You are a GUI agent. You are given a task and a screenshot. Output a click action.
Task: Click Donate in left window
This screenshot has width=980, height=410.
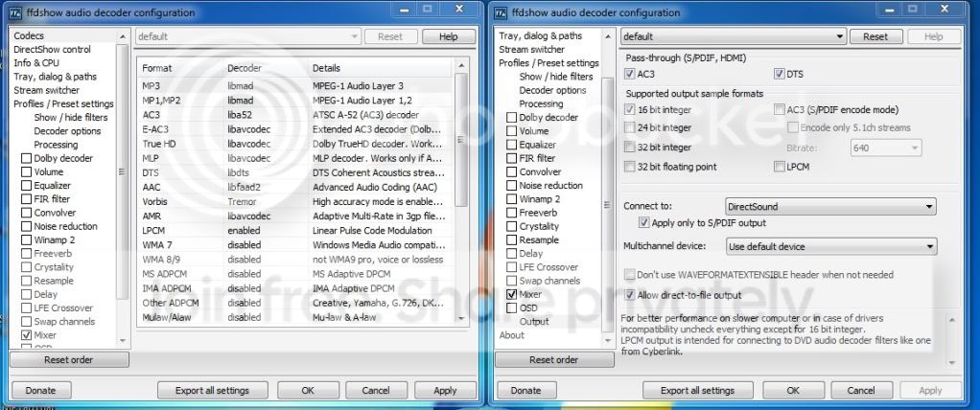(40, 391)
